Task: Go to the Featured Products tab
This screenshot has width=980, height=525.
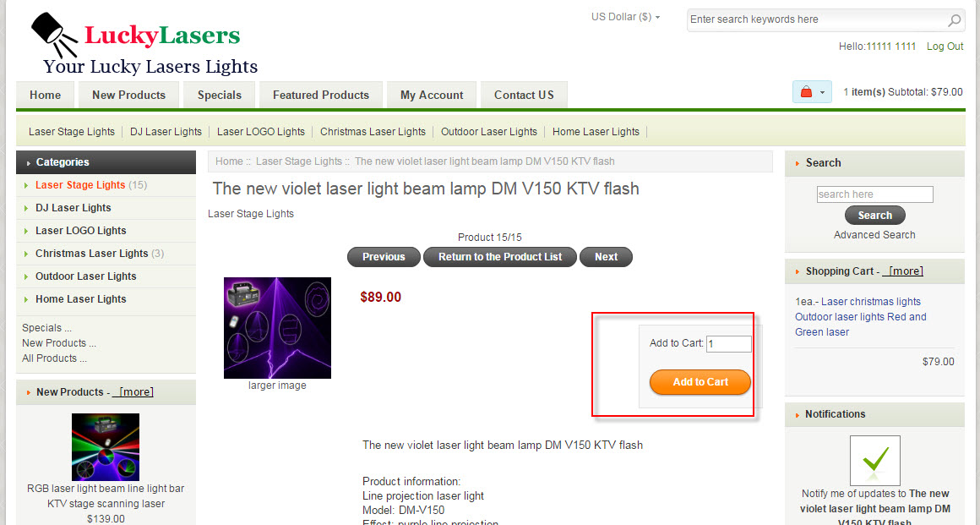Action: coord(321,96)
